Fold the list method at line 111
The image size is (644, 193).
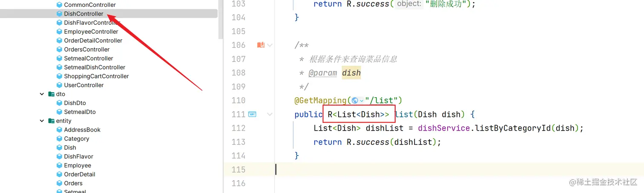tap(270, 114)
